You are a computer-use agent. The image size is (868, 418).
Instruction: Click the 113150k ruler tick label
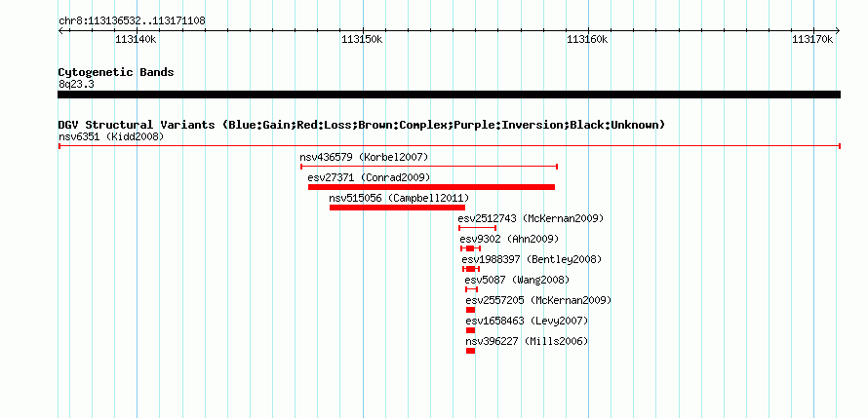[x=362, y=39]
